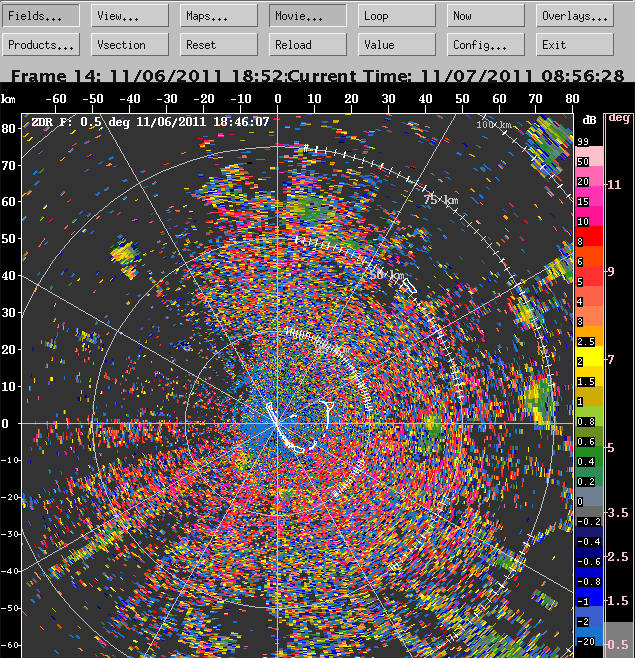Image resolution: width=635 pixels, height=658 pixels.
Task: Select the 0.6 dB color swatch
Action: 589,436
